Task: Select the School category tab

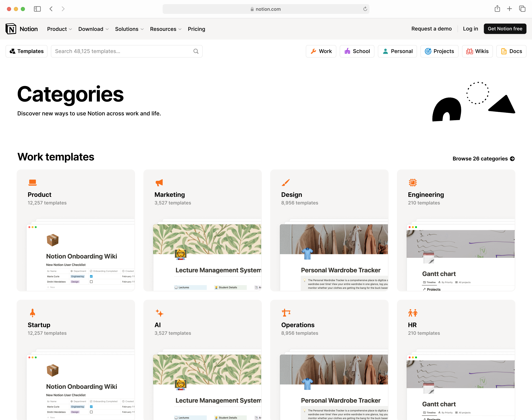Action: (x=357, y=51)
